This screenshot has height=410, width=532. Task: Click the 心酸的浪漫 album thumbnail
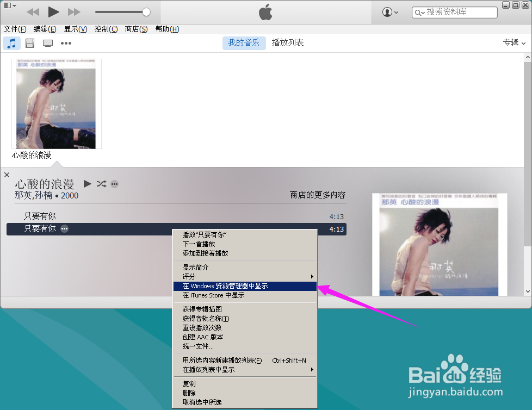pyautogui.click(x=56, y=103)
